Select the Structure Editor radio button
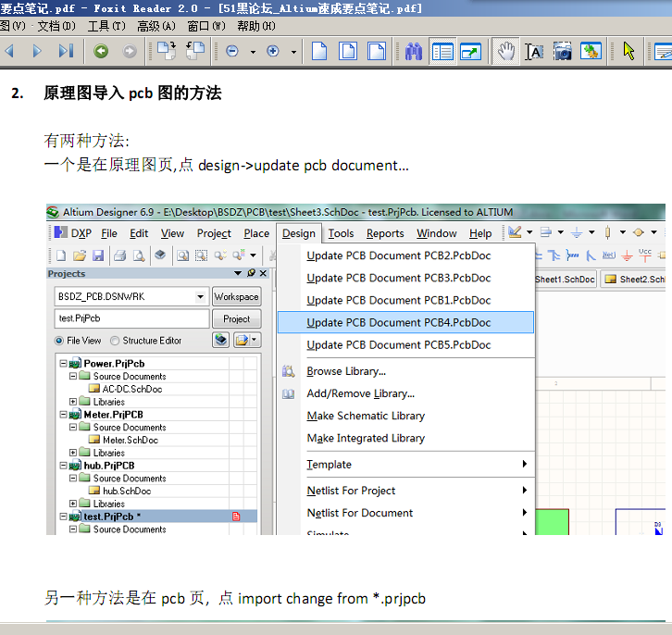 [x=115, y=341]
